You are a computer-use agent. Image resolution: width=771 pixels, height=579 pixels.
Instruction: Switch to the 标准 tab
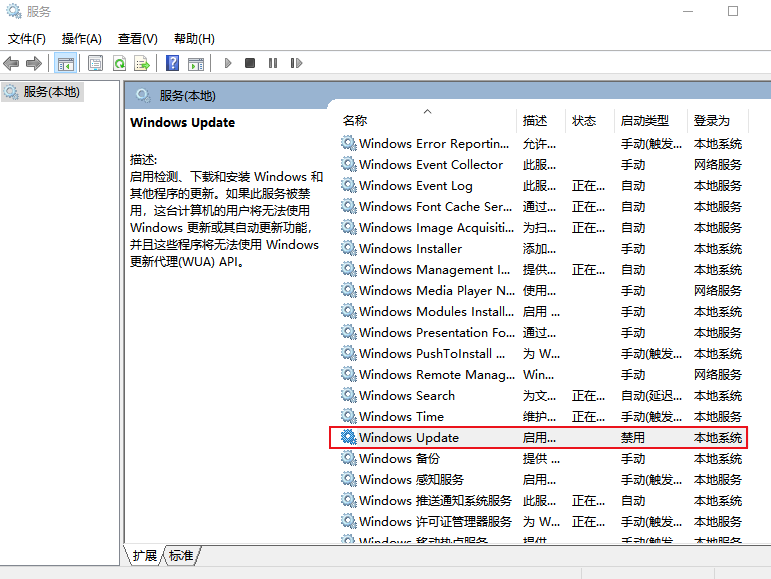[x=181, y=556]
